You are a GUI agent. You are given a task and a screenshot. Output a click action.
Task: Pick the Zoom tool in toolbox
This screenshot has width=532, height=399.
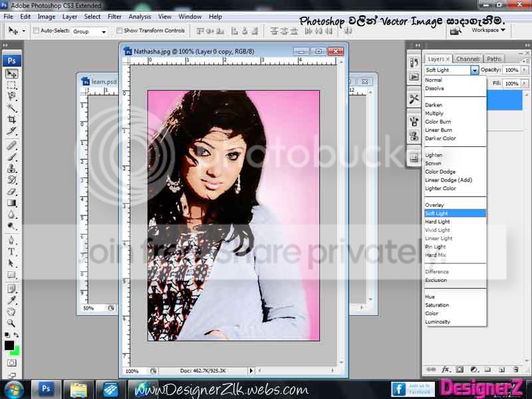(x=11, y=323)
